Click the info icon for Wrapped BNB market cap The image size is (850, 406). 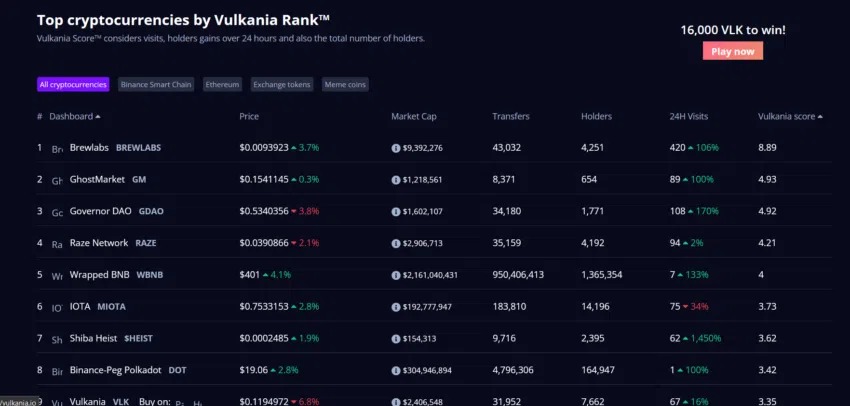(x=396, y=275)
